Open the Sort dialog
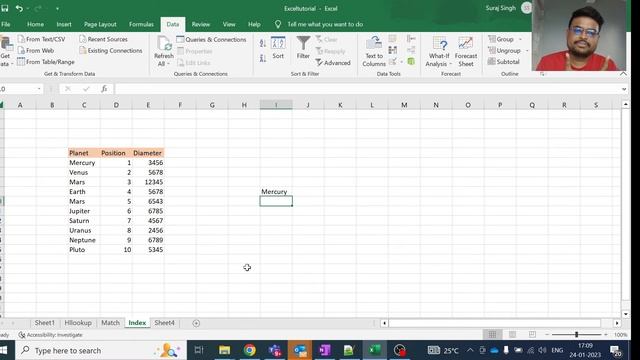The image size is (640, 360). [x=278, y=48]
